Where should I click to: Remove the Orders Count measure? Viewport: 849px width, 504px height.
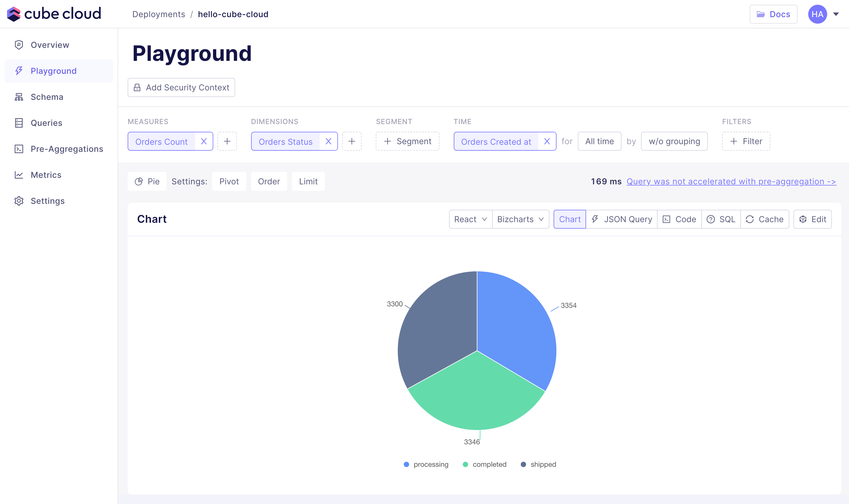coord(204,141)
